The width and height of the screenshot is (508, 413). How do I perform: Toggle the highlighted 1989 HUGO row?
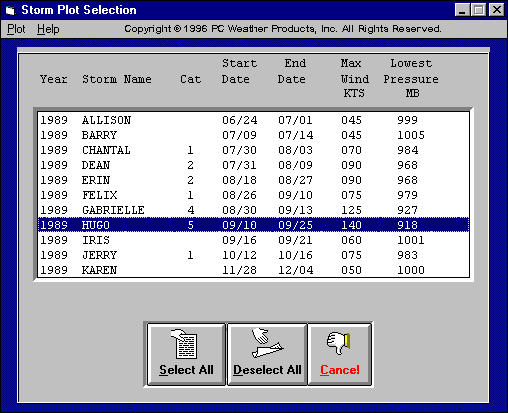(x=253, y=225)
